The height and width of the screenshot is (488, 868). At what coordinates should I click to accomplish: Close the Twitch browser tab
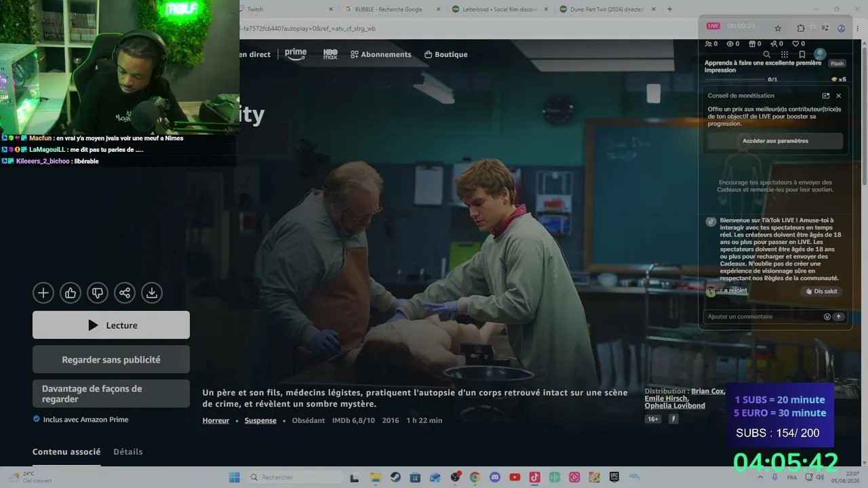coord(331,9)
